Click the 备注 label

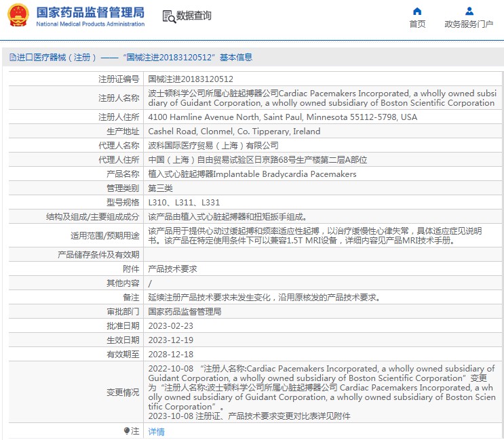click(x=131, y=297)
